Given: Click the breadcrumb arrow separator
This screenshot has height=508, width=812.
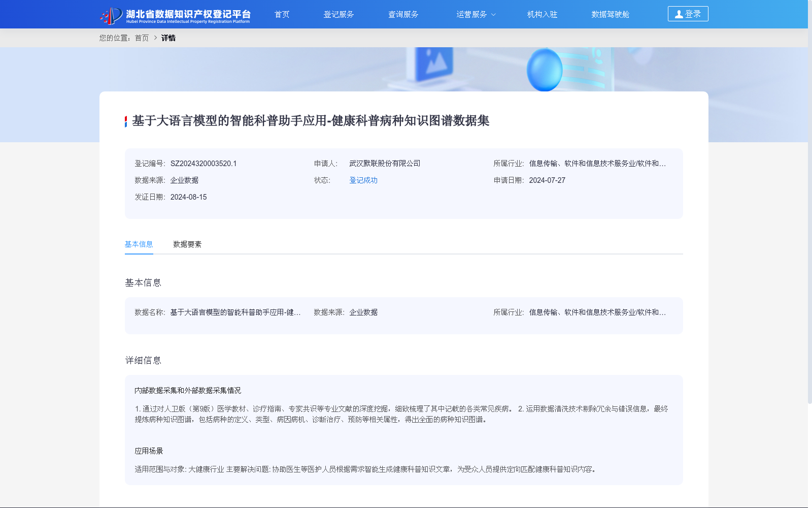Looking at the screenshot, I should [155, 38].
